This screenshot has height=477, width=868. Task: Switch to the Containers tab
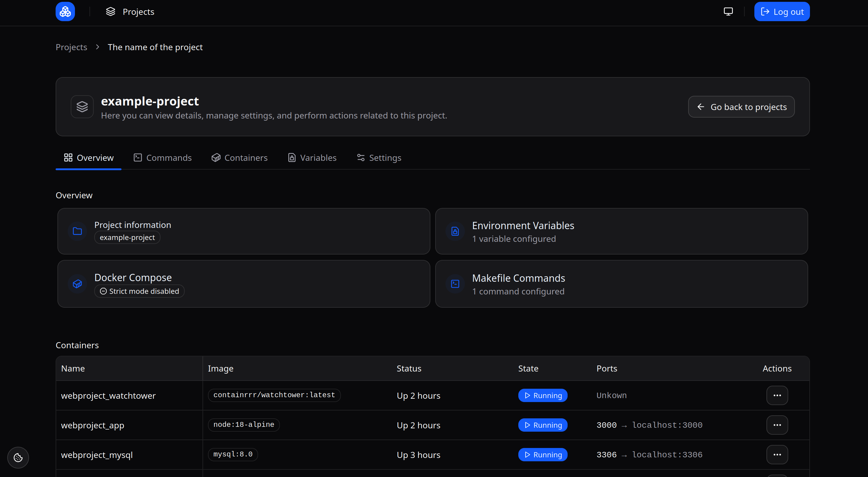(x=239, y=158)
